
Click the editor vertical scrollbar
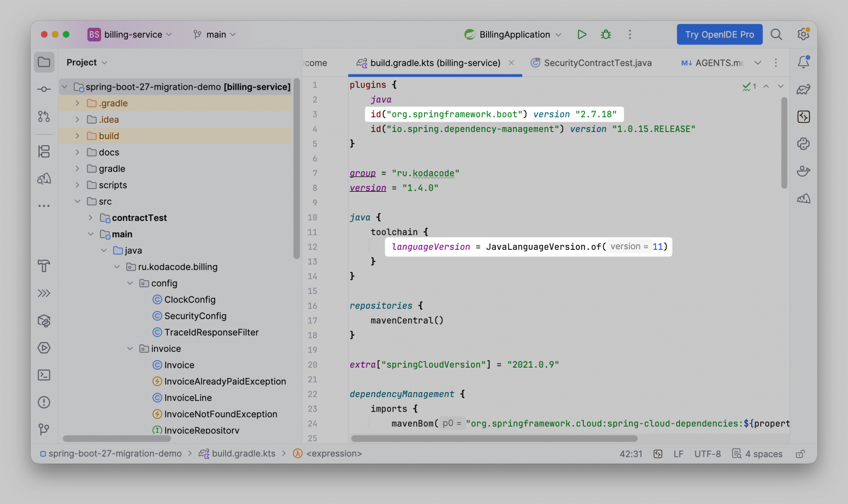(x=784, y=143)
